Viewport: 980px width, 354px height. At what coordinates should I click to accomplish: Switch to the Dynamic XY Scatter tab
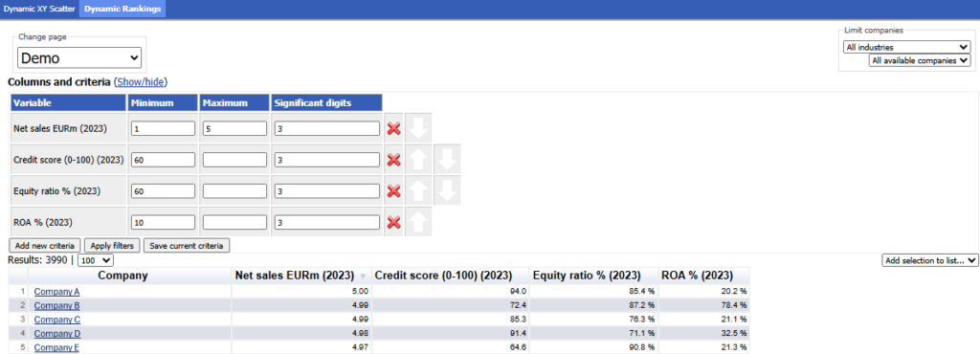[x=39, y=10]
